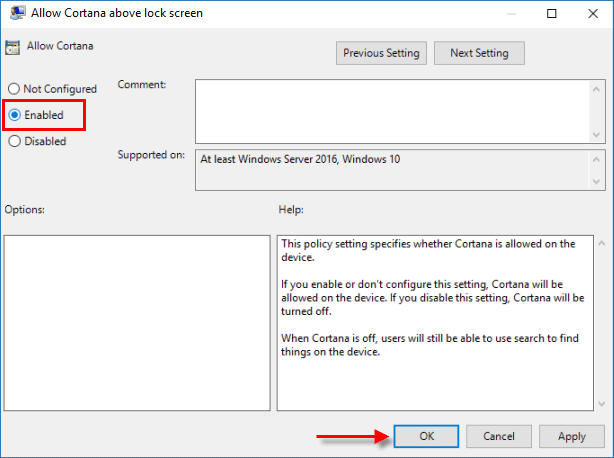
Task: Select the Not Configured radio option
Action: [x=14, y=89]
